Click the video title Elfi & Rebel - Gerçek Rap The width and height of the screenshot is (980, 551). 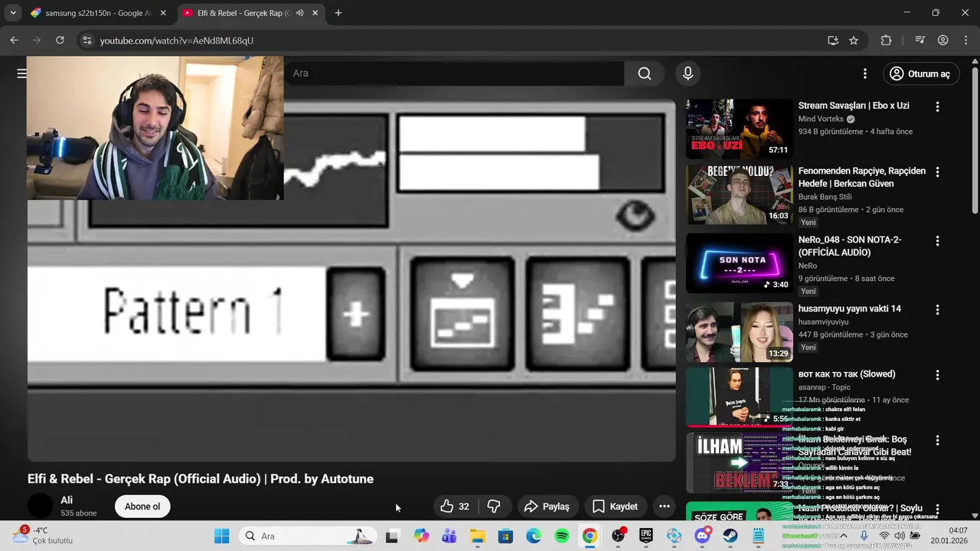pyautogui.click(x=201, y=479)
